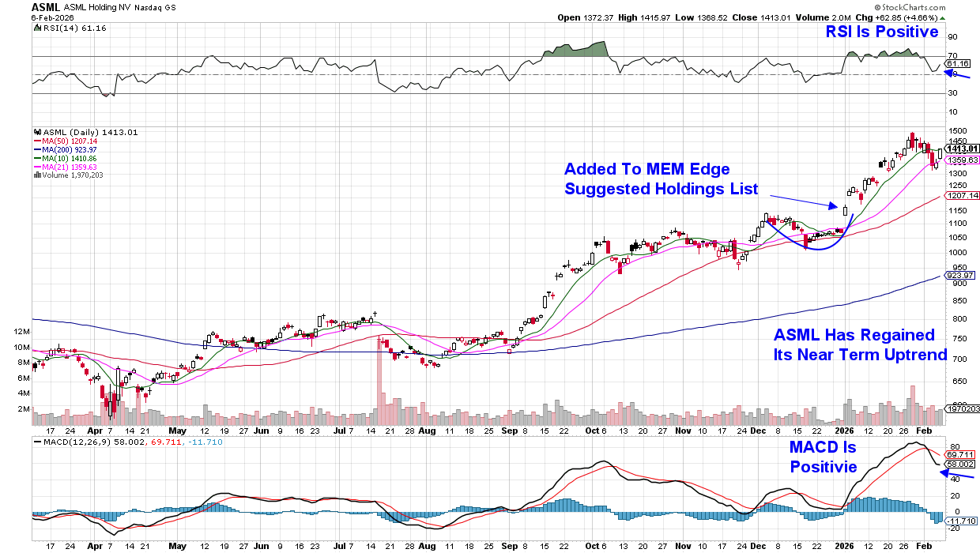This screenshot has width=980, height=553.
Task: Click the 90 level on the RSI axis
Action: 952,36
